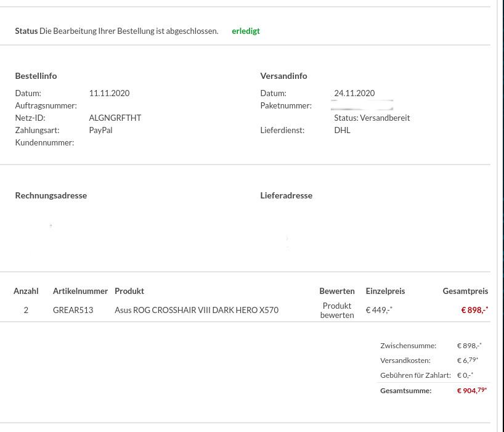The height and width of the screenshot is (432, 504).
Task: Click the Rechnungsadresse heading
Action: [x=51, y=195]
